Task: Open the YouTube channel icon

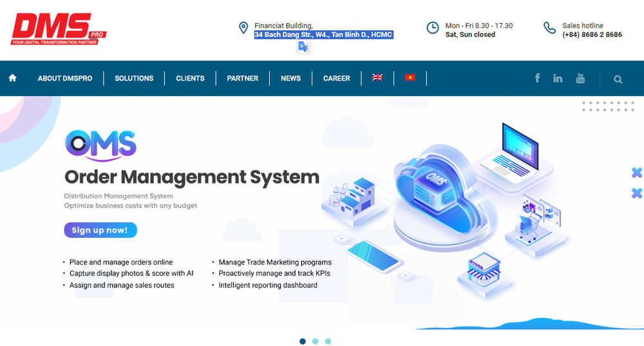Action: click(x=580, y=78)
